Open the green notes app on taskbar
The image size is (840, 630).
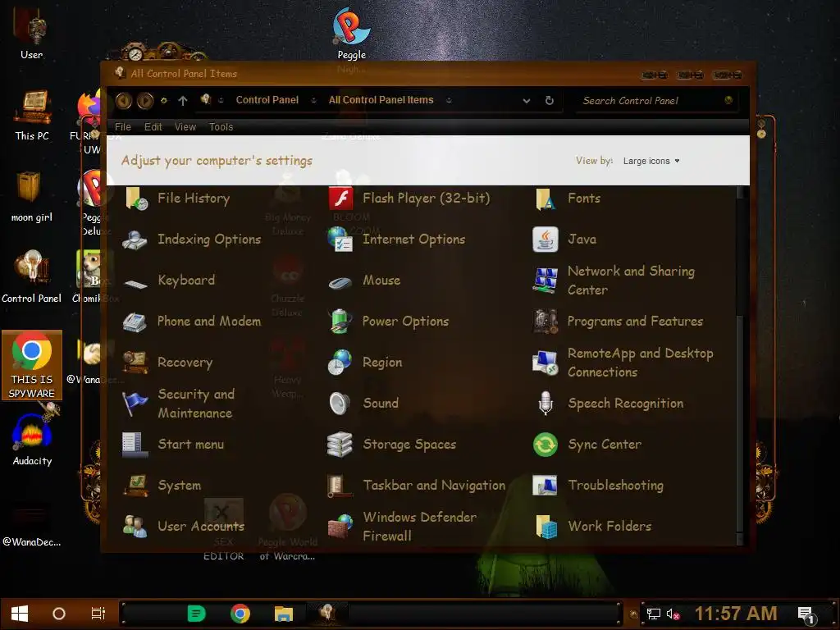coord(197,614)
